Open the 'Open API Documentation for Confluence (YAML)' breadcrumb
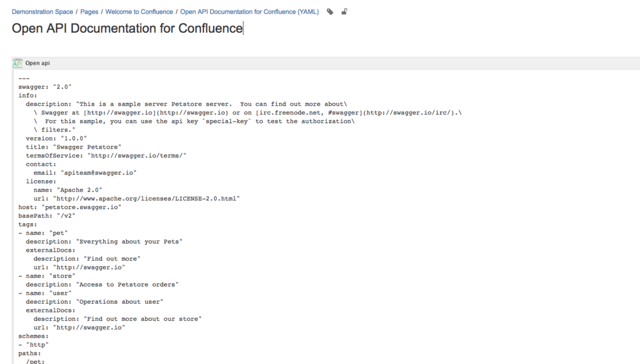Image resolution: width=640 pixels, height=364 pixels. (x=249, y=12)
